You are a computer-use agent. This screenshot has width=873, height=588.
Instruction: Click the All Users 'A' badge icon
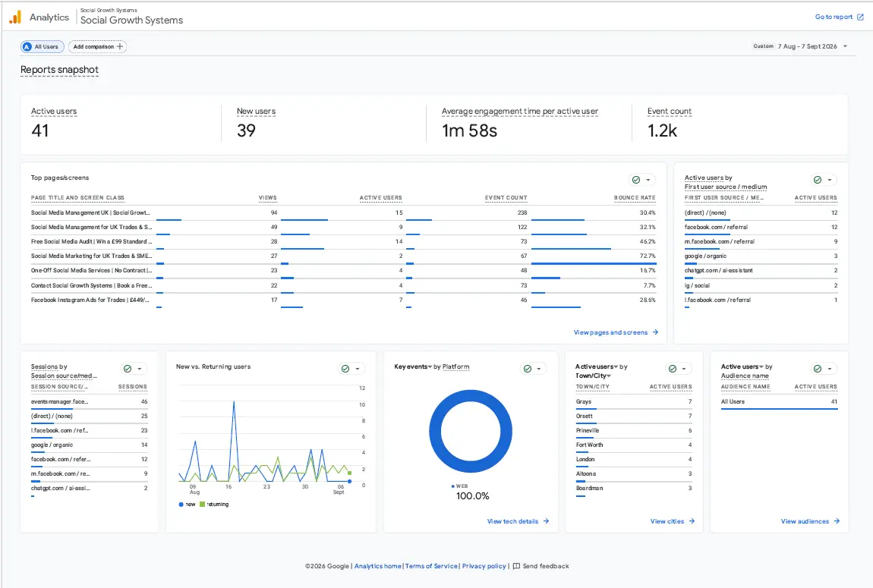pos(27,47)
